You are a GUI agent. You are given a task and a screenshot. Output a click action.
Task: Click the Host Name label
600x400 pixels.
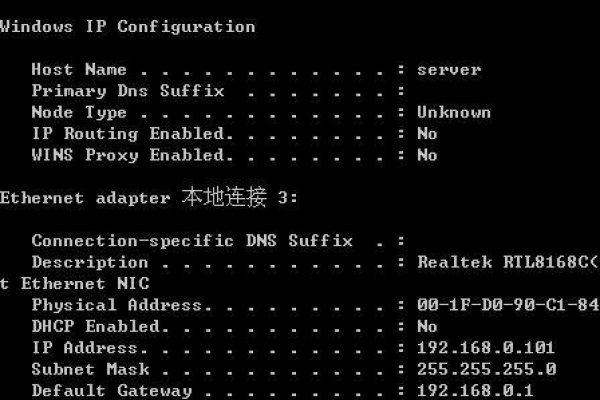pos(79,70)
